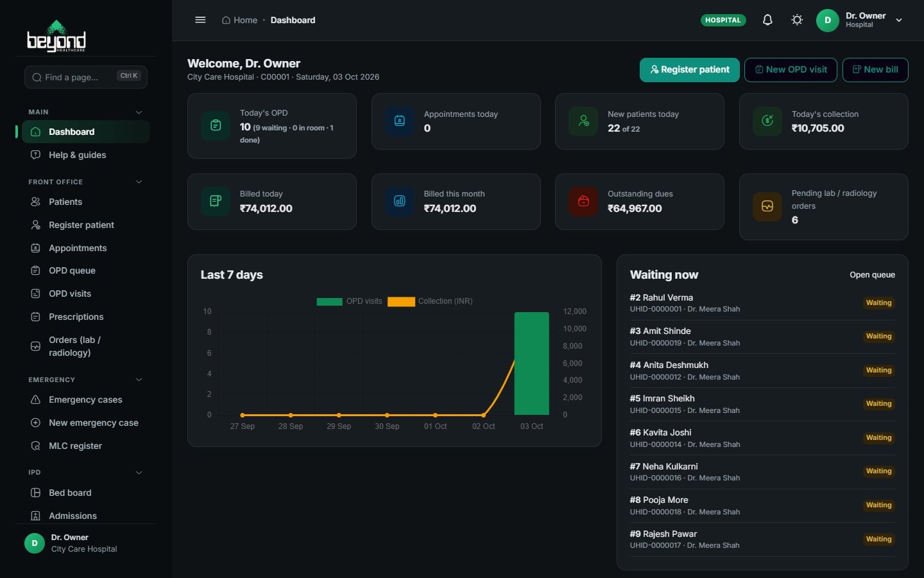Image resolution: width=924 pixels, height=578 pixels.
Task: Select waiting patient #2 Rahul Verma
Action: pyautogui.click(x=762, y=303)
